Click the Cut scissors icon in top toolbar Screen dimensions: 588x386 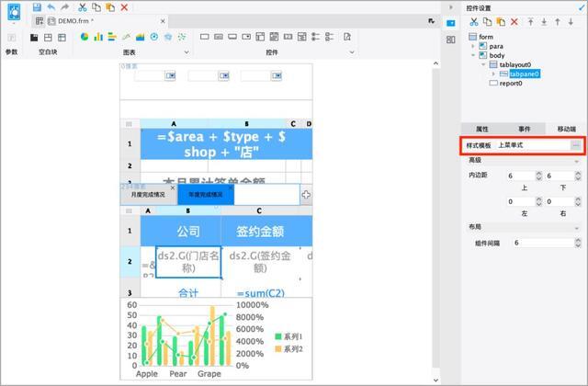pos(81,6)
